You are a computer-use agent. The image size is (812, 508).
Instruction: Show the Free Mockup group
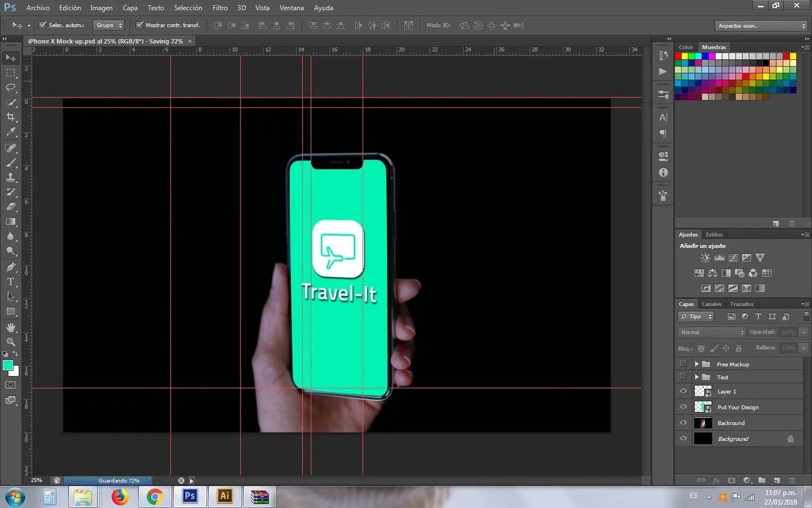[683, 364]
